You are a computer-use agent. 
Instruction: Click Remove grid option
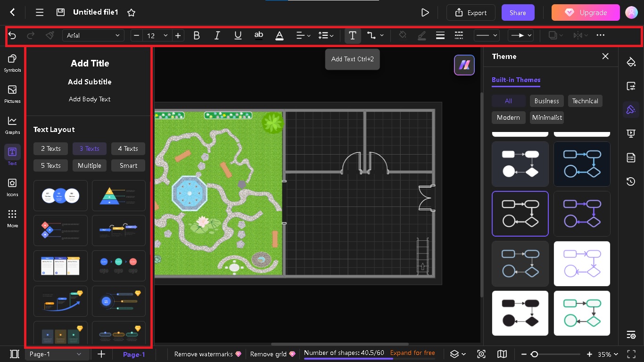[x=273, y=354]
